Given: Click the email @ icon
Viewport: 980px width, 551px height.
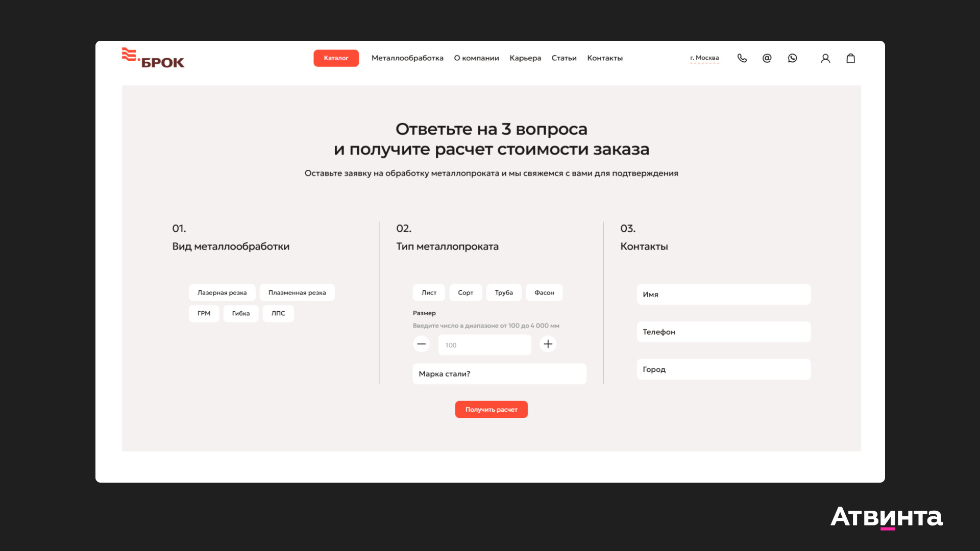Looking at the screenshot, I should [x=767, y=58].
